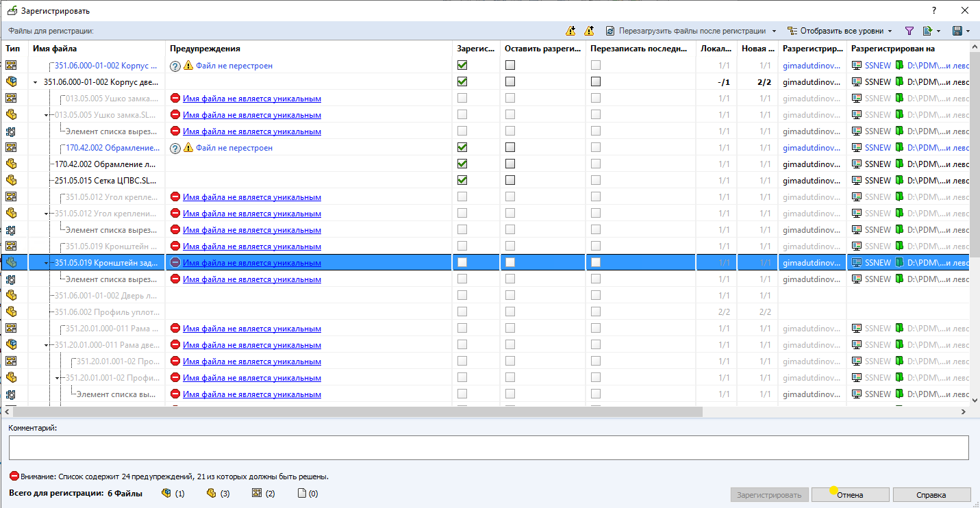Click the purple filter funnel icon

click(x=909, y=31)
